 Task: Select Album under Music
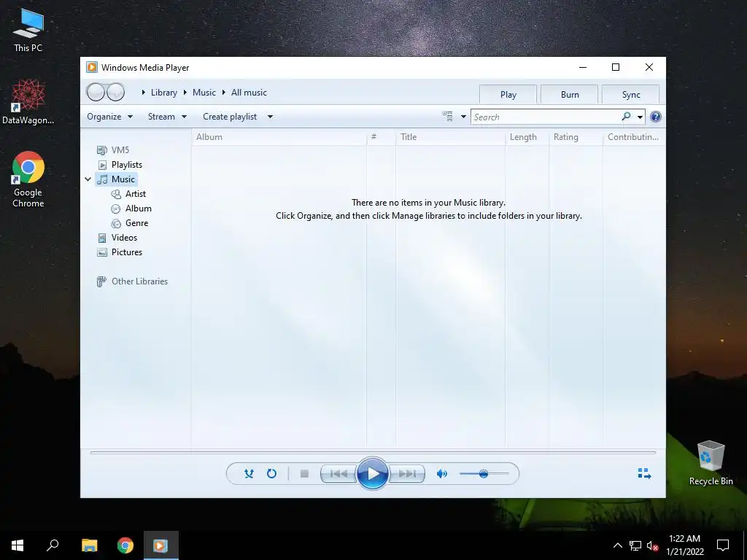coord(131,209)
